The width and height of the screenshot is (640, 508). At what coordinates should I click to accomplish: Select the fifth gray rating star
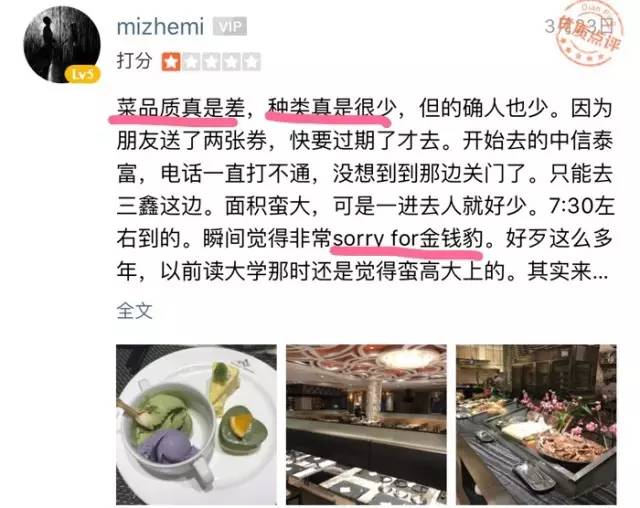(x=251, y=62)
